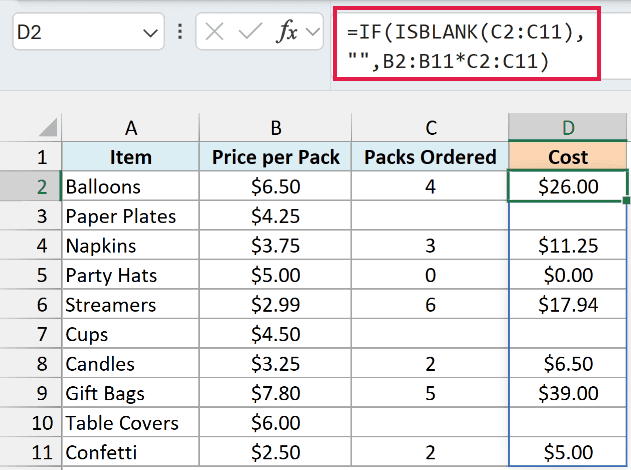The image size is (631, 470).
Task: Click the $2.50 price cell
Action: point(276,452)
